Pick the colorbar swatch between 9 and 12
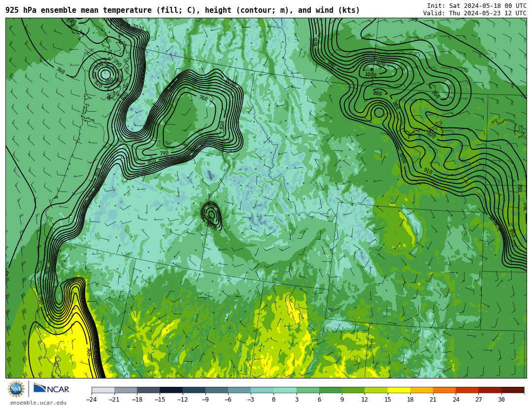 [353, 390]
